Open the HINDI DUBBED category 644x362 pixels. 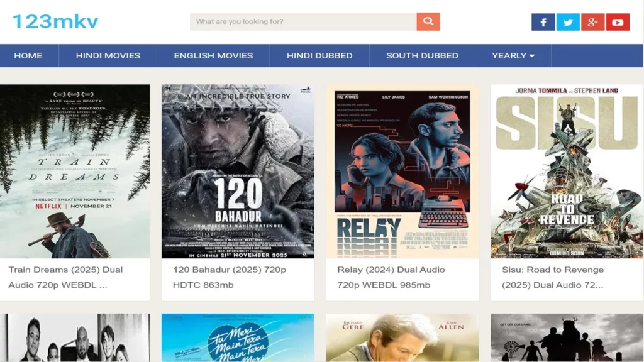tap(319, 55)
